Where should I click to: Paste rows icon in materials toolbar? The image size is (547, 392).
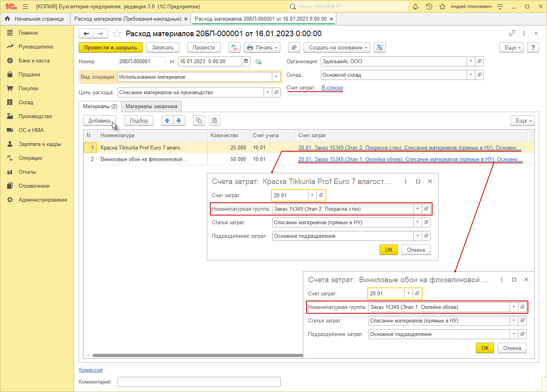tap(214, 120)
